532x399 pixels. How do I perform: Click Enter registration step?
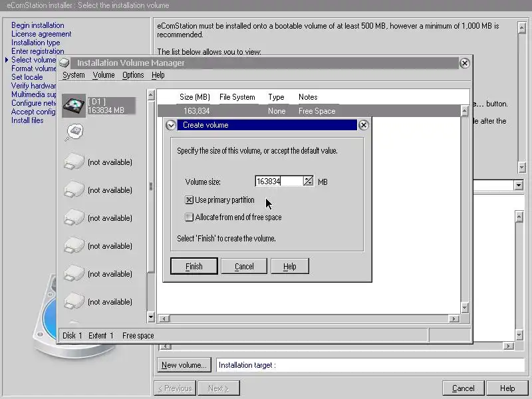(38, 51)
